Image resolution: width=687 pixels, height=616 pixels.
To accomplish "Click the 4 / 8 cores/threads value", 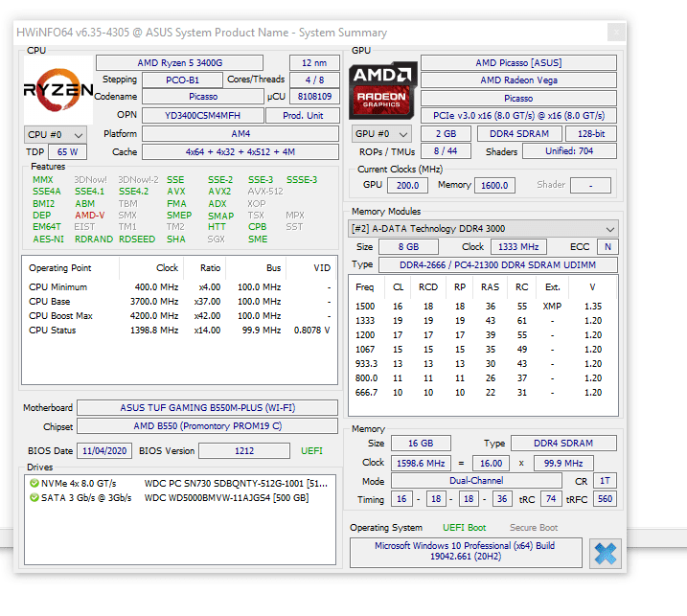I will coord(314,80).
